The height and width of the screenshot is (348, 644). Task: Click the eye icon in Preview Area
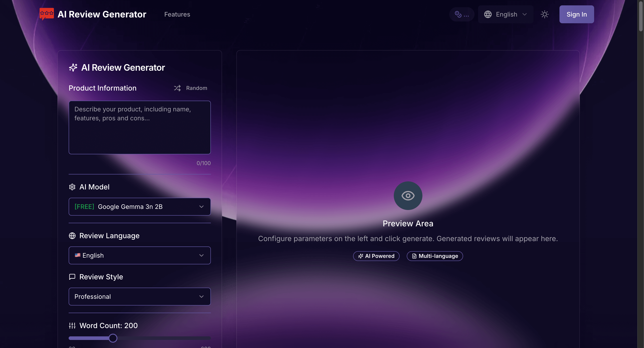tap(408, 196)
